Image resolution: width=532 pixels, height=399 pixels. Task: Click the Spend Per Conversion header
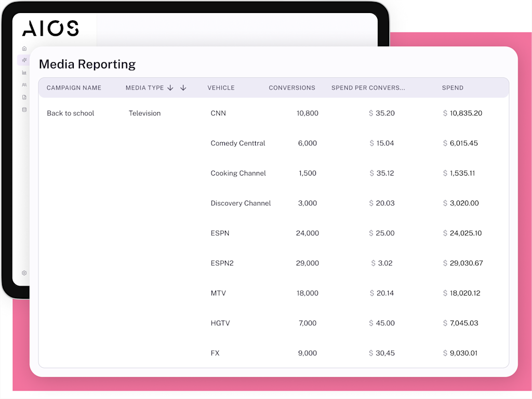pyautogui.click(x=368, y=88)
